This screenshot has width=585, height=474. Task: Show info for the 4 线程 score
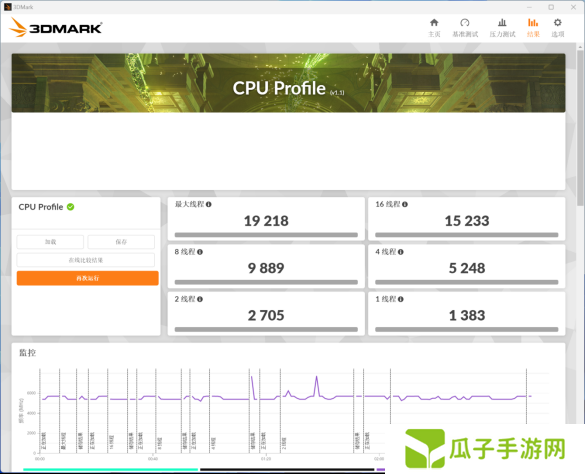(x=400, y=252)
